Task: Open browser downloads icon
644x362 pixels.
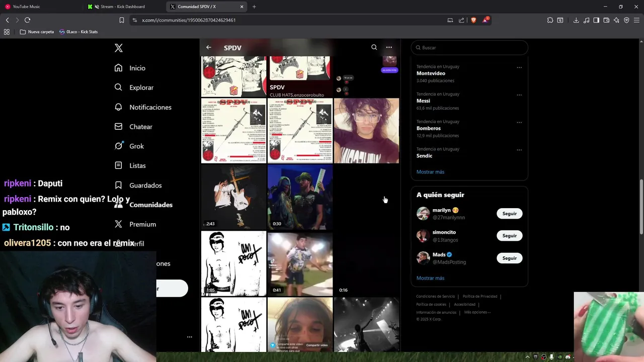Action: pos(576,20)
